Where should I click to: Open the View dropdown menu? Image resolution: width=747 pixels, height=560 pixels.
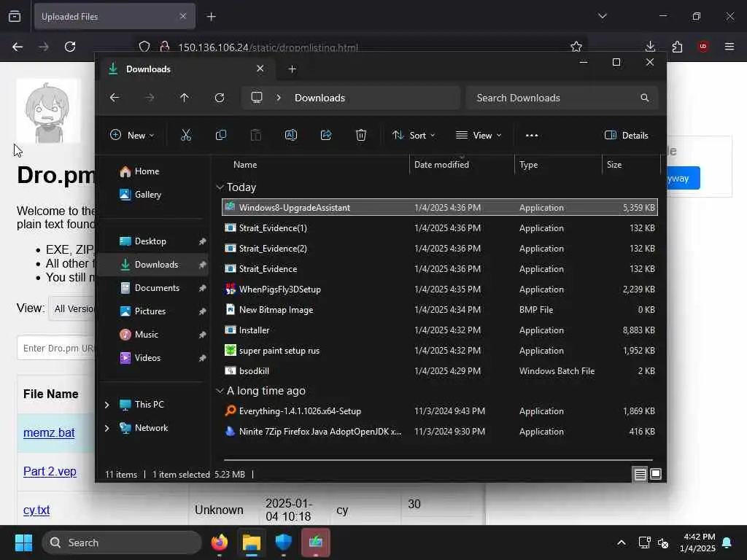pos(479,135)
